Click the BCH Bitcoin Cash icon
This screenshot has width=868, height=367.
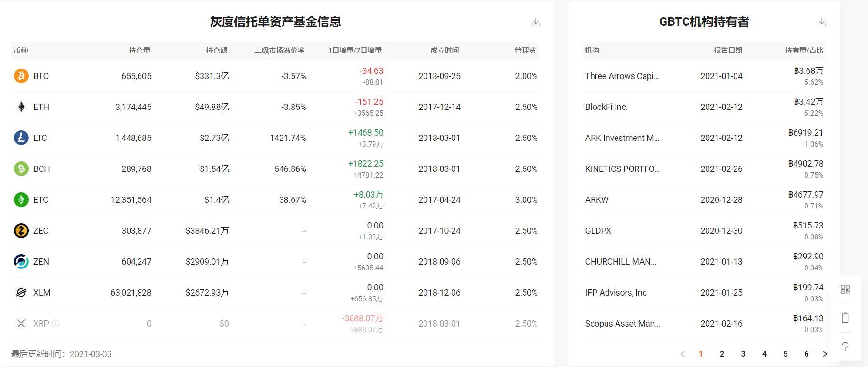click(21, 169)
